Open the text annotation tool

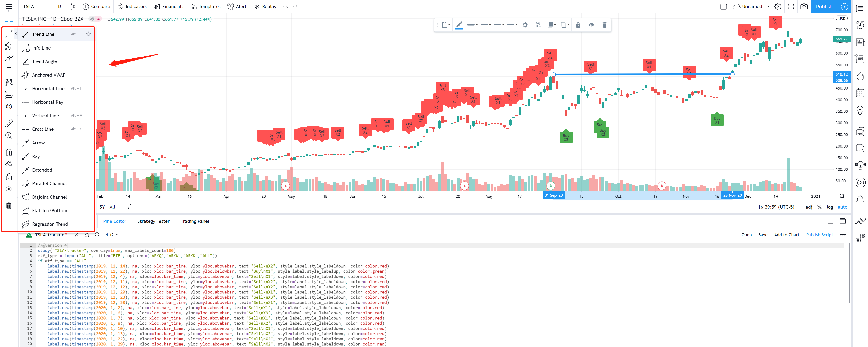(9, 70)
